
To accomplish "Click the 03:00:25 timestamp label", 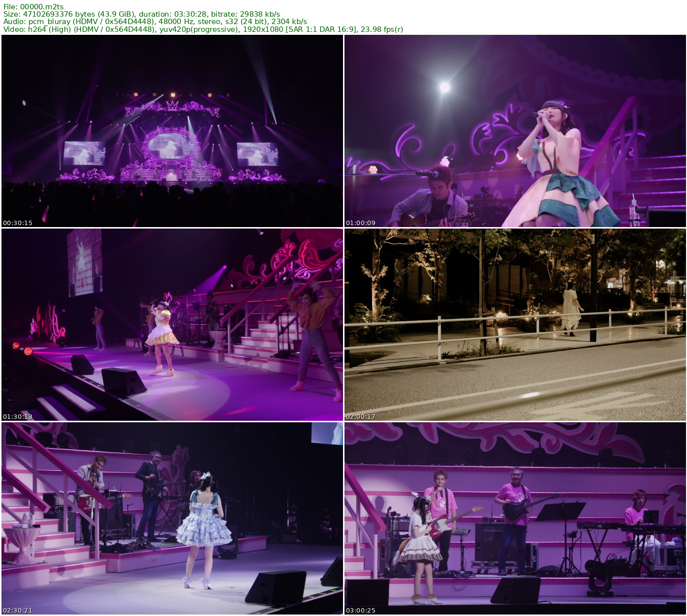I will pyautogui.click(x=361, y=610).
